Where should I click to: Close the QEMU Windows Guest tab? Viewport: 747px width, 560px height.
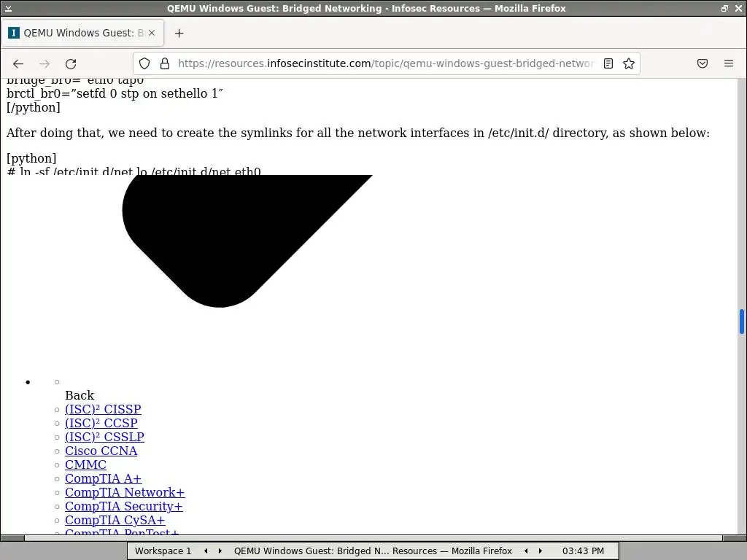pyautogui.click(x=152, y=33)
